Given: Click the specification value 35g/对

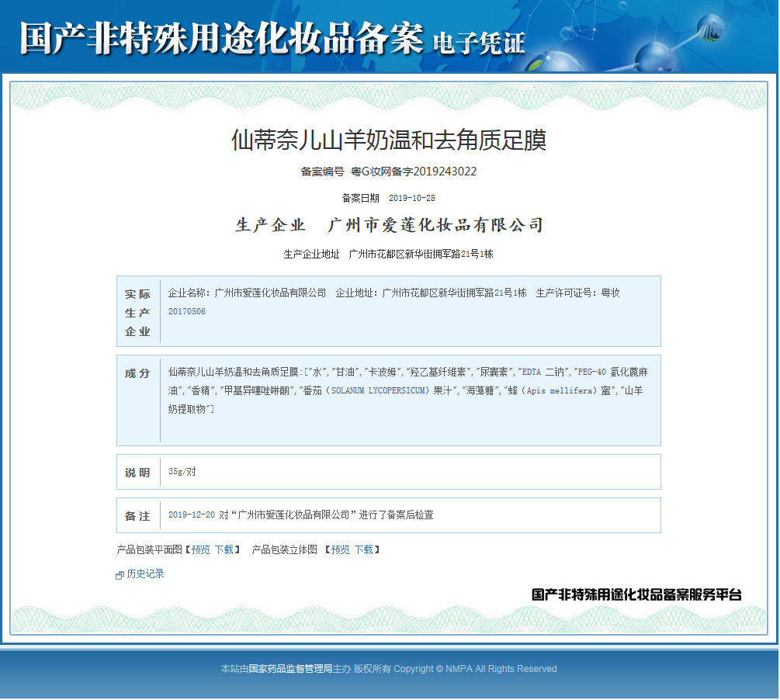Looking at the screenshot, I should pos(182,471).
